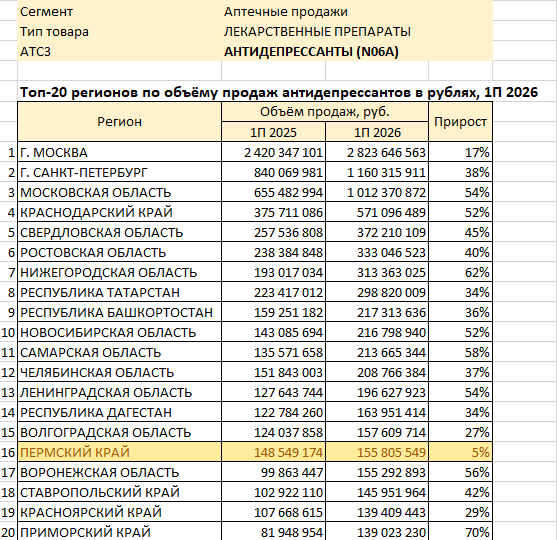Image resolution: width=557 pixels, height=540 pixels.
Task: Select Moscow's 1П 2026 value 2 823 646 563
Action: (x=377, y=152)
